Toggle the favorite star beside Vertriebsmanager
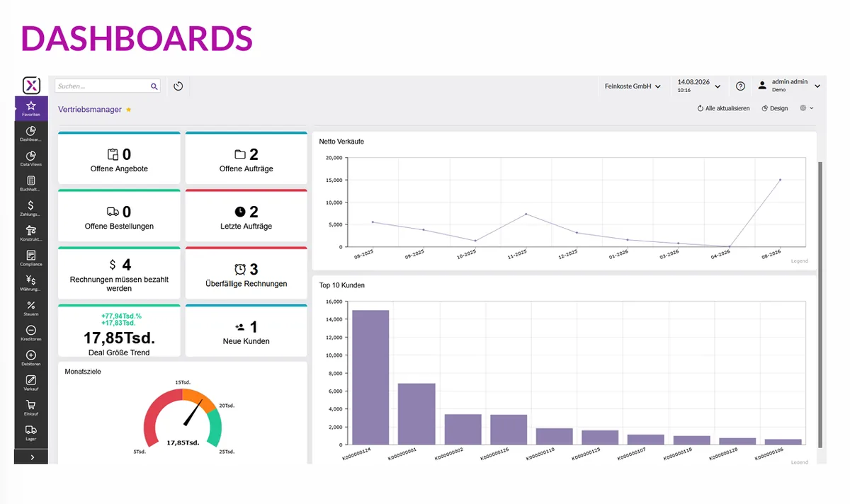 point(128,110)
